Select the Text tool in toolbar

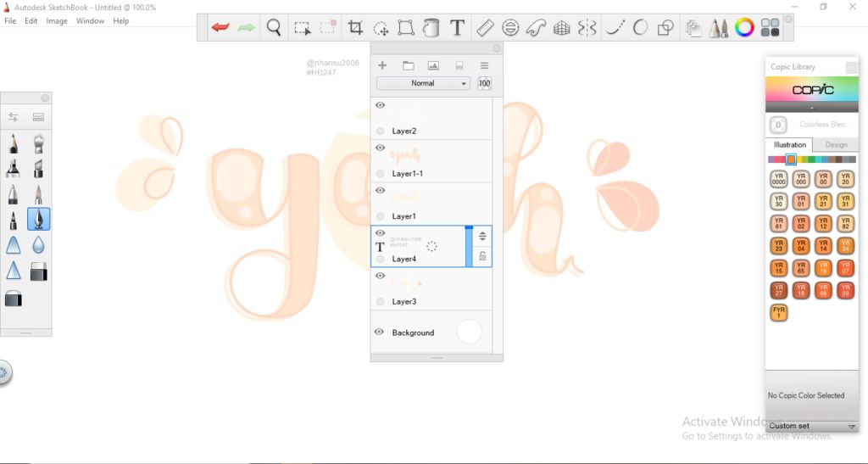[457, 27]
